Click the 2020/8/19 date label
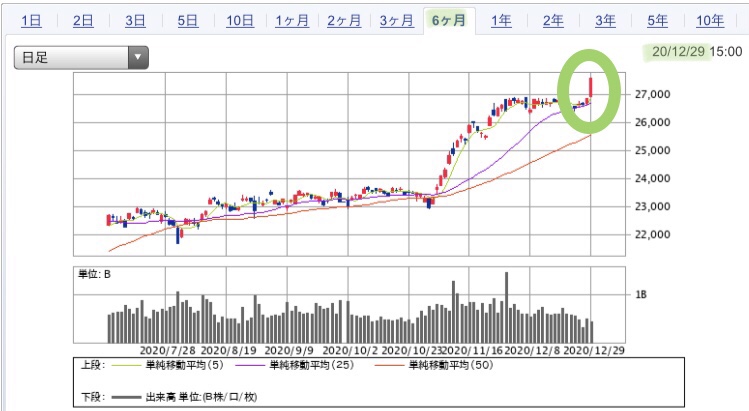Screen dimensions: 749x411 229,350
